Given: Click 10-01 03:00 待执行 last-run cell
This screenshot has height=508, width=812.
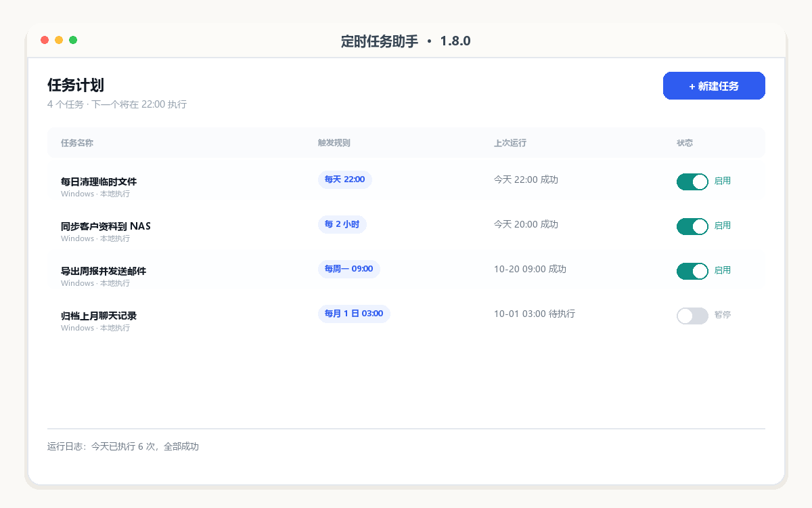Looking at the screenshot, I should [x=535, y=314].
